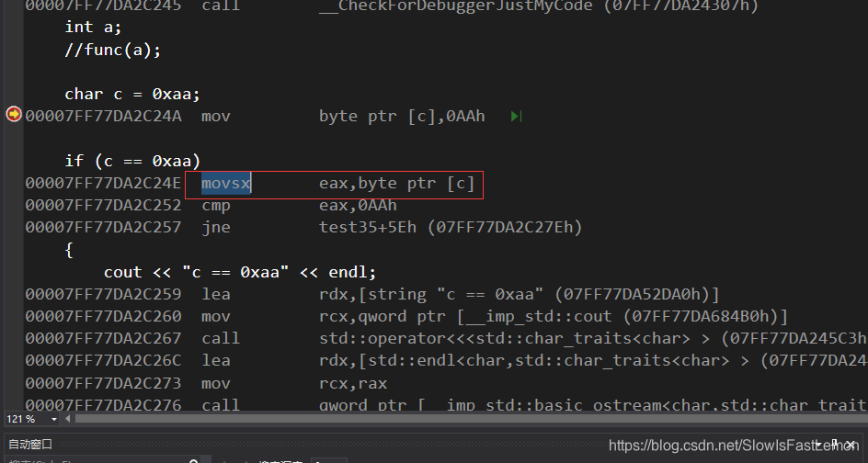Click the operand 'rcx,rax'
This screenshot has width=868, height=463.
pyautogui.click(x=353, y=383)
